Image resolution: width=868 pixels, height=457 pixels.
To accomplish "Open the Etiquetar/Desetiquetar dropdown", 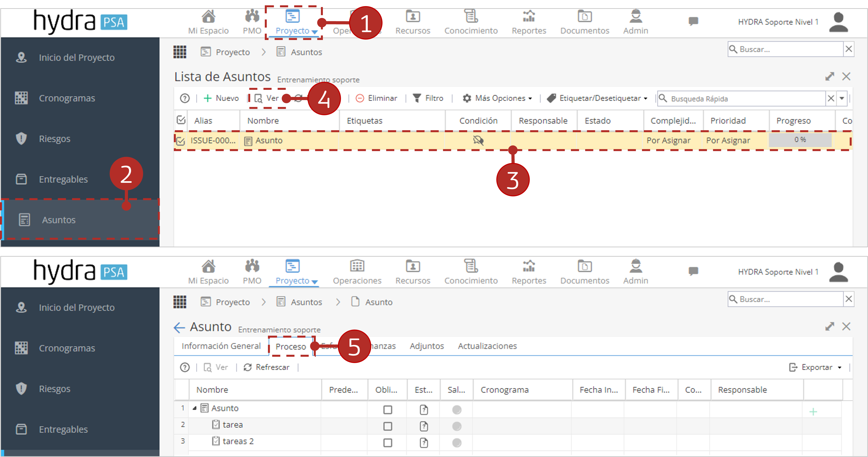I will pos(597,98).
